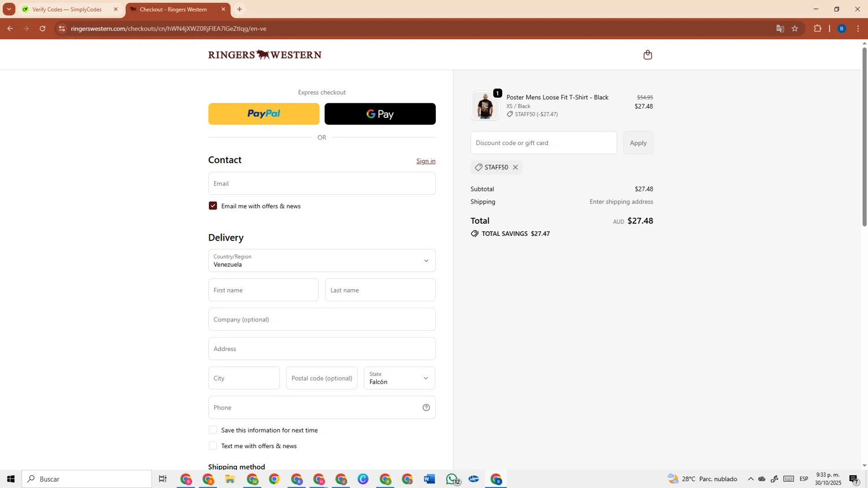This screenshot has height=488, width=868.
Task: Click the ESP language indicator
Action: tap(804, 479)
